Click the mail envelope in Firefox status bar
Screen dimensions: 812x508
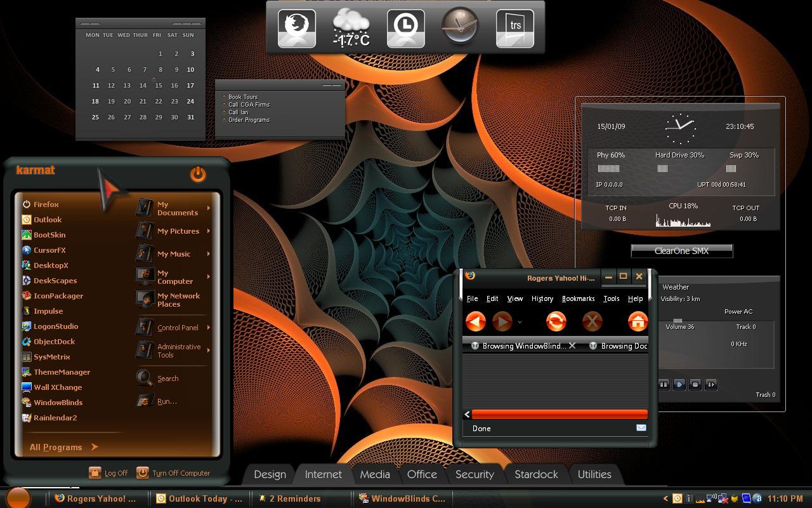click(641, 428)
